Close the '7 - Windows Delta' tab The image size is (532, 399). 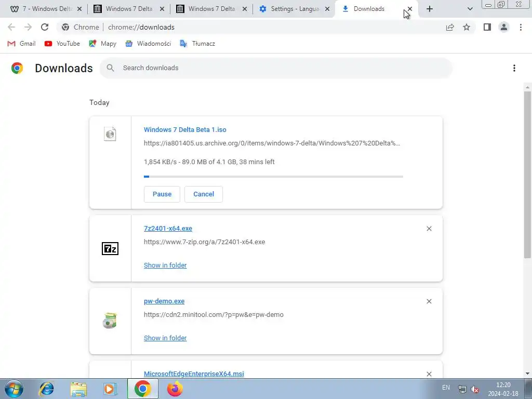click(79, 9)
